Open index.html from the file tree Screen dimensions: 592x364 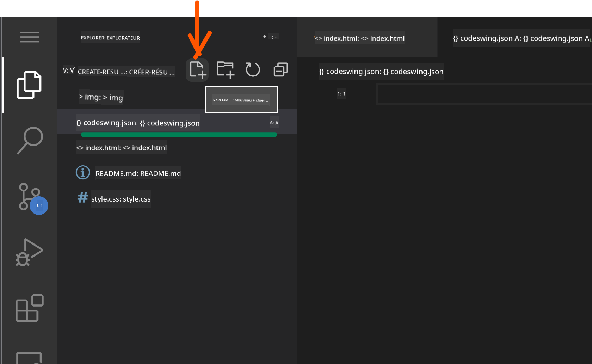(122, 148)
